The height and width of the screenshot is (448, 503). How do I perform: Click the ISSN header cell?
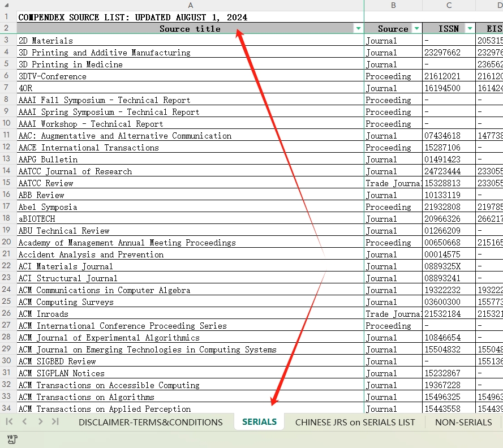pos(449,28)
